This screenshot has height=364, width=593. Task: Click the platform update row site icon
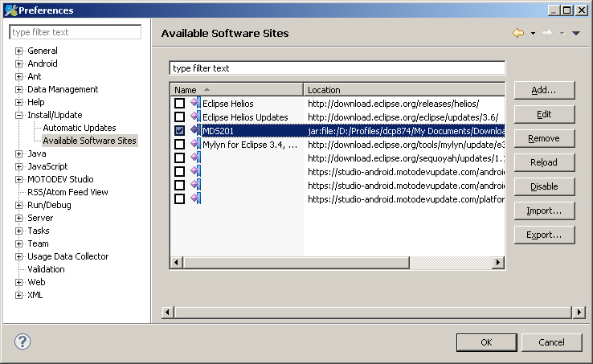(x=195, y=198)
